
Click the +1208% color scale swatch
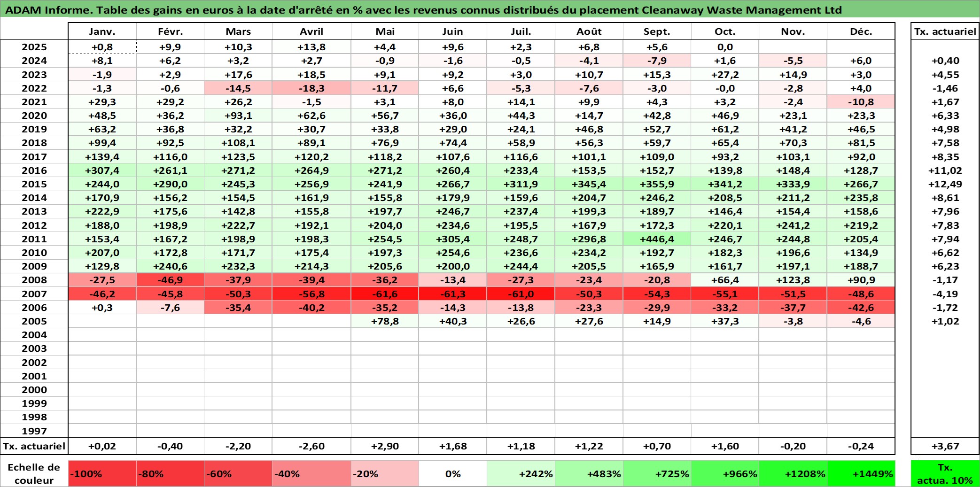(793, 473)
